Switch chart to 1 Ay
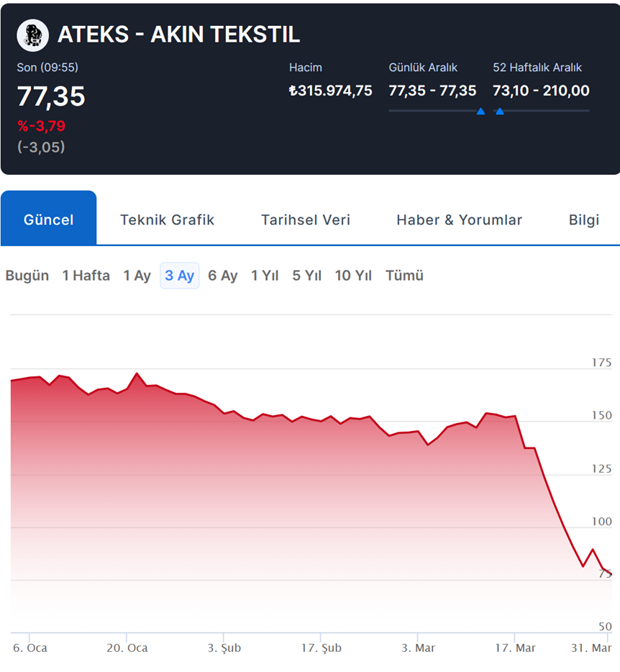The height and width of the screenshot is (672, 620). coord(137,276)
